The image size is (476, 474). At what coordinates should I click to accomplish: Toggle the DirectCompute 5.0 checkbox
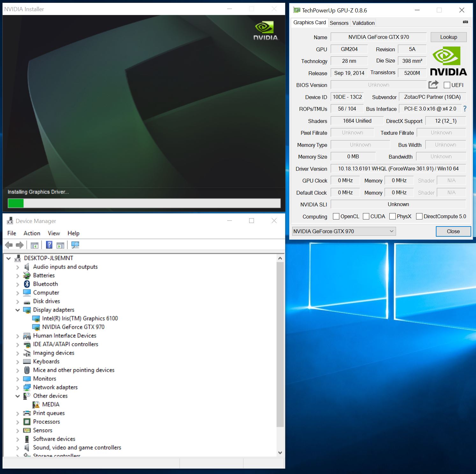[x=419, y=216]
